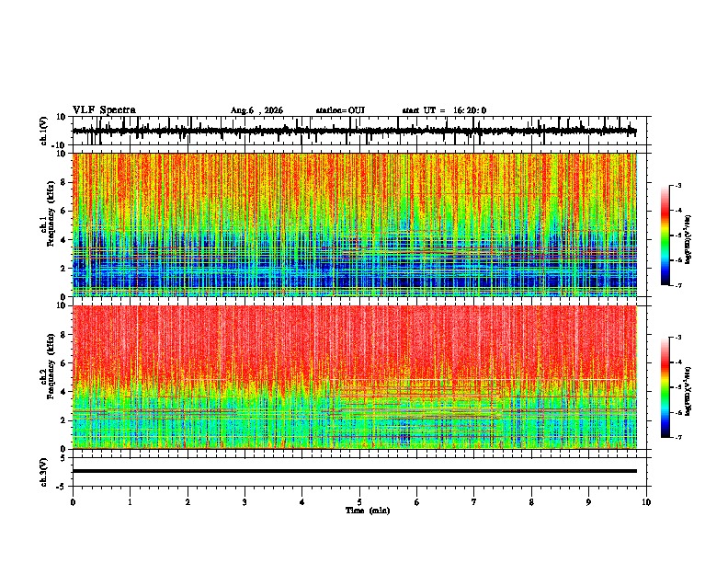This screenshot has width=728, height=563.
Task: Click the "-7" label on ch.2 color scale
Action: (678, 438)
